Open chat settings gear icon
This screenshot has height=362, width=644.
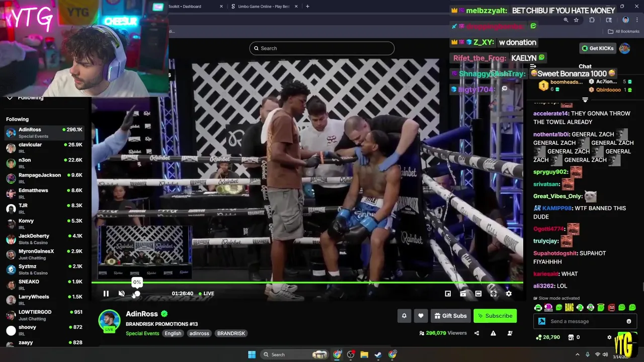point(609,337)
